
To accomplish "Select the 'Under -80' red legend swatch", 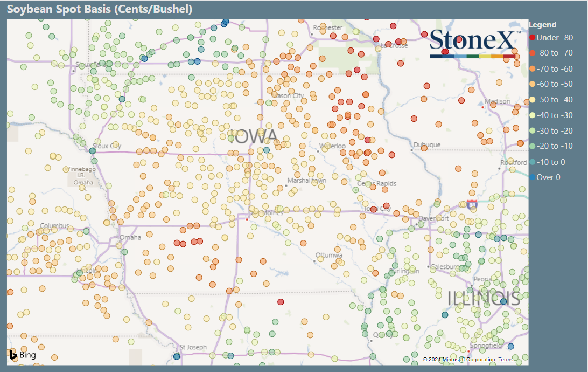I will pos(532,38).
